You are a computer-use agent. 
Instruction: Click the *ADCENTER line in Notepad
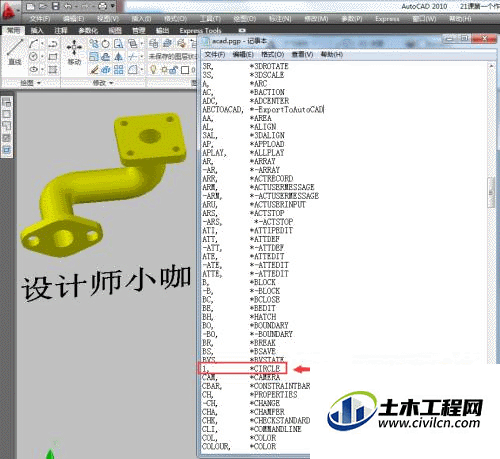(269, 101)
